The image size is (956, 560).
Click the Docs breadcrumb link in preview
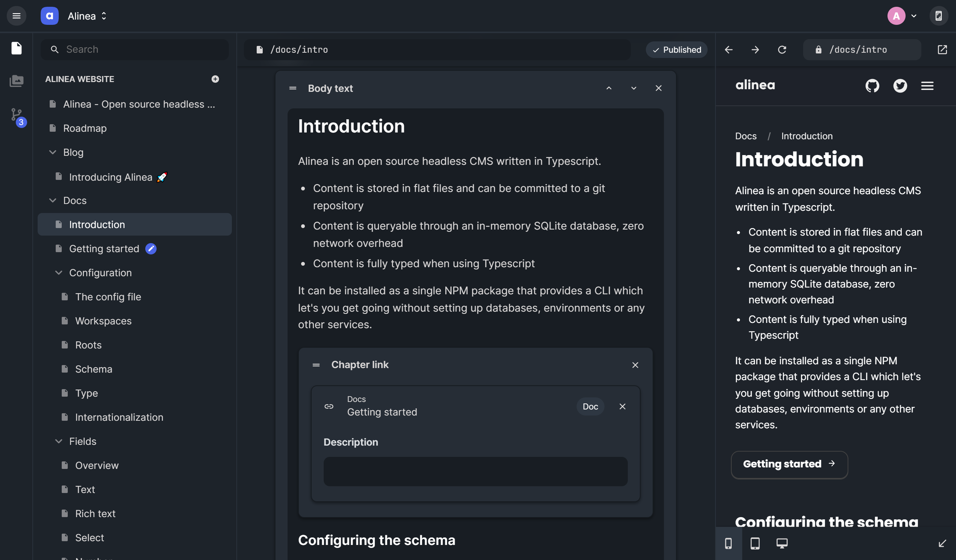746,136
